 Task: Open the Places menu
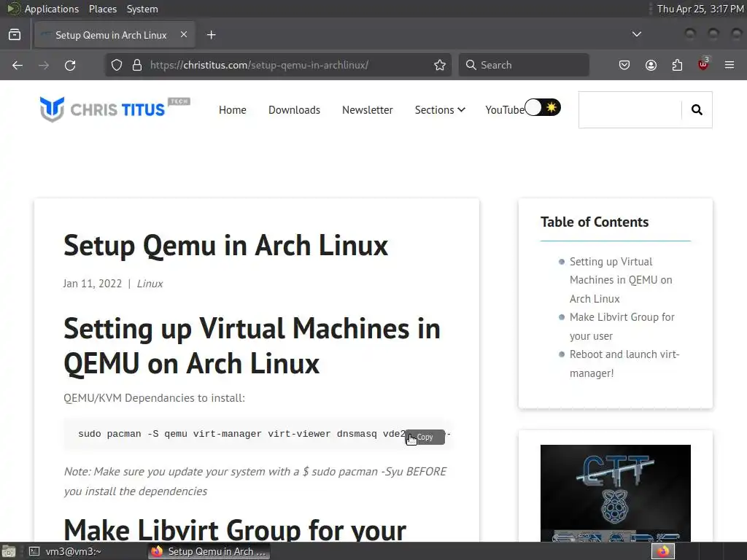102,9
